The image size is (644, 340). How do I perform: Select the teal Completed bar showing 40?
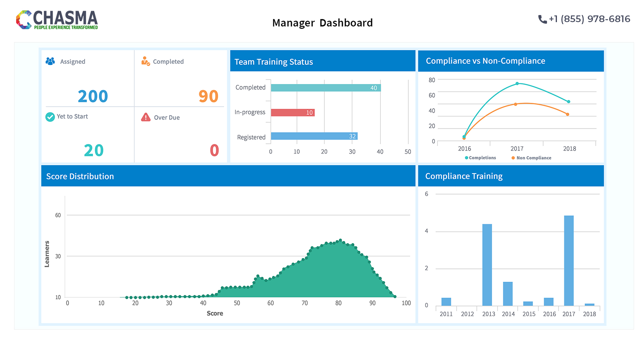(x=325, y=88)
